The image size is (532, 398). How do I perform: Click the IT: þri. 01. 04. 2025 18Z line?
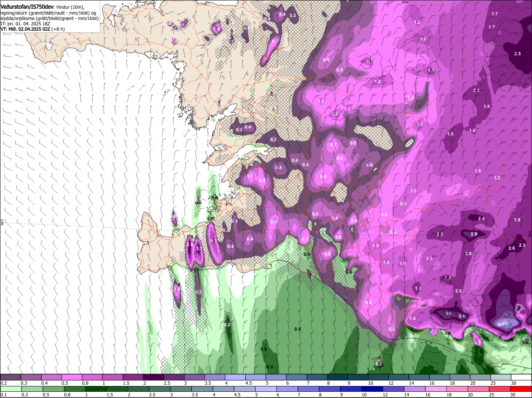[25, 24]
